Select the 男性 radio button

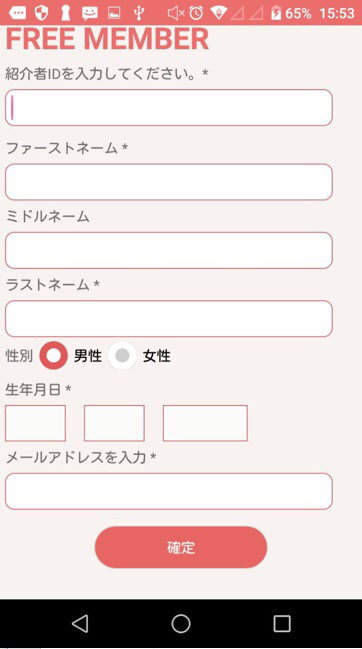[54, 355]
